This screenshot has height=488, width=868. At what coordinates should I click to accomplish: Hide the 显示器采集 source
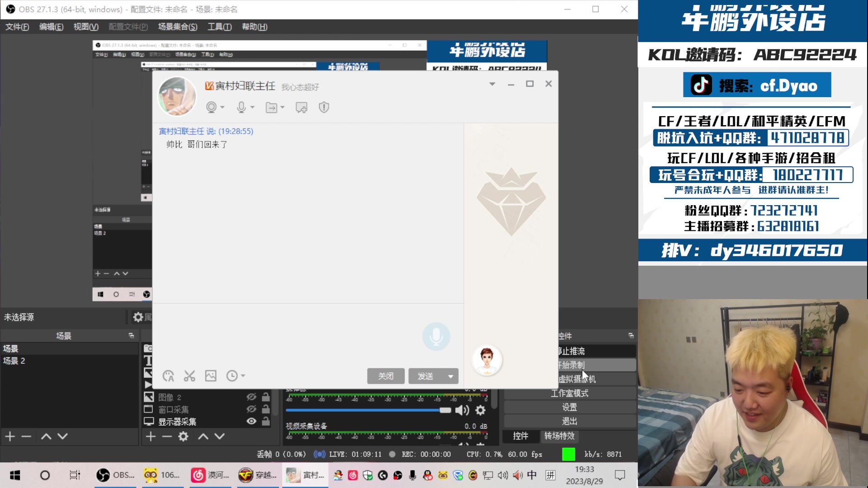pyautogui.click(x=251, y=422)
